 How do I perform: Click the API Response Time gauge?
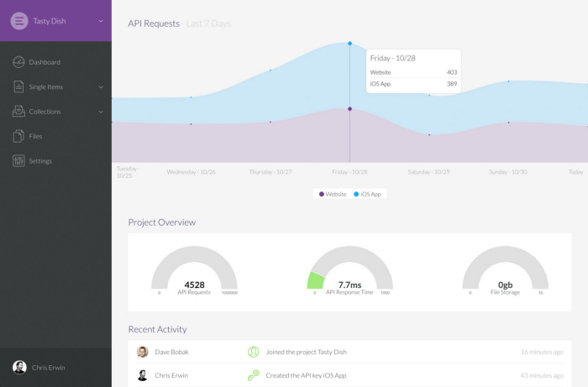coord(350,270)
